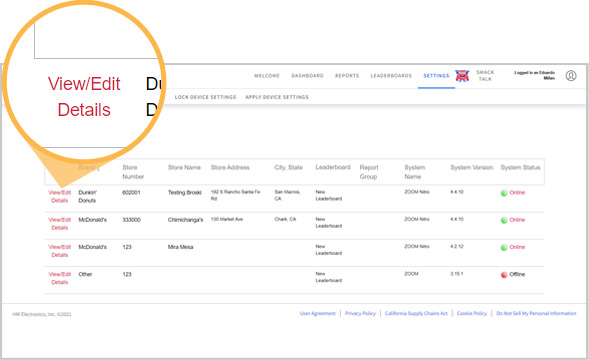
Task: Click the City, State column header
Action: click(288, 168)
